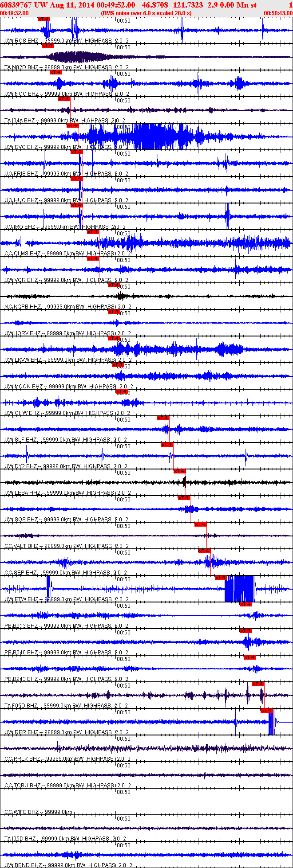The width and height of the screenshot is (293, 868).
Task: Select the UO HUO EHZ station label
Action: (x=22, y=200)
